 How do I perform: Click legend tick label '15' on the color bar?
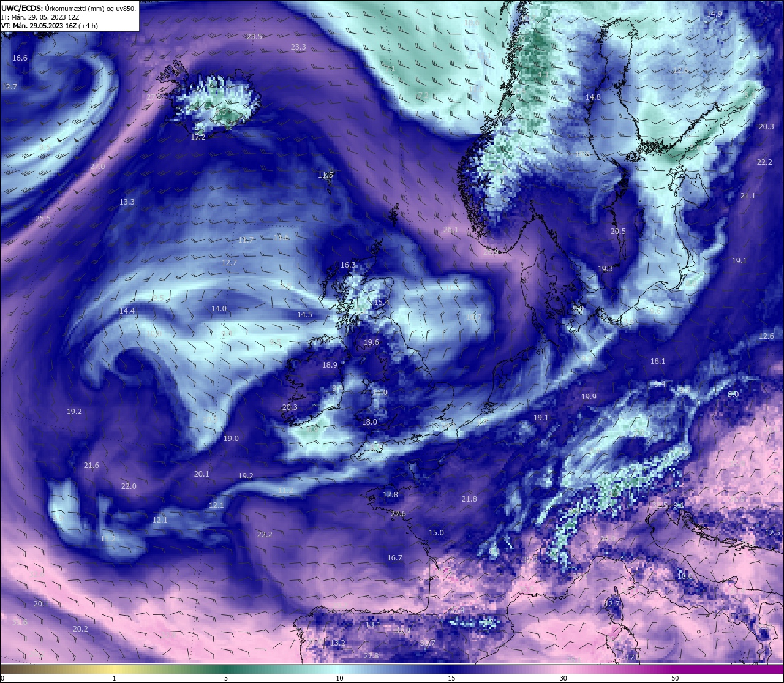(451, 678)
